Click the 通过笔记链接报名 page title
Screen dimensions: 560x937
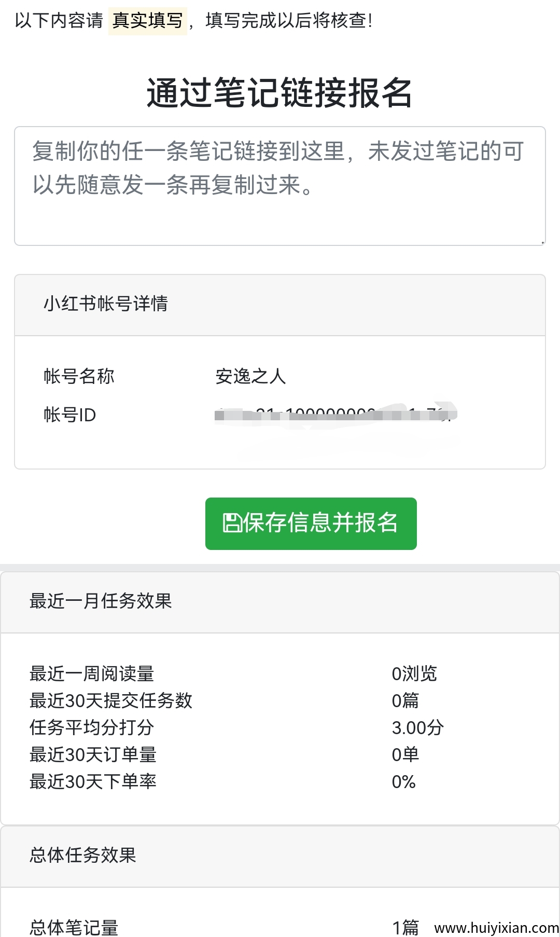280,92
